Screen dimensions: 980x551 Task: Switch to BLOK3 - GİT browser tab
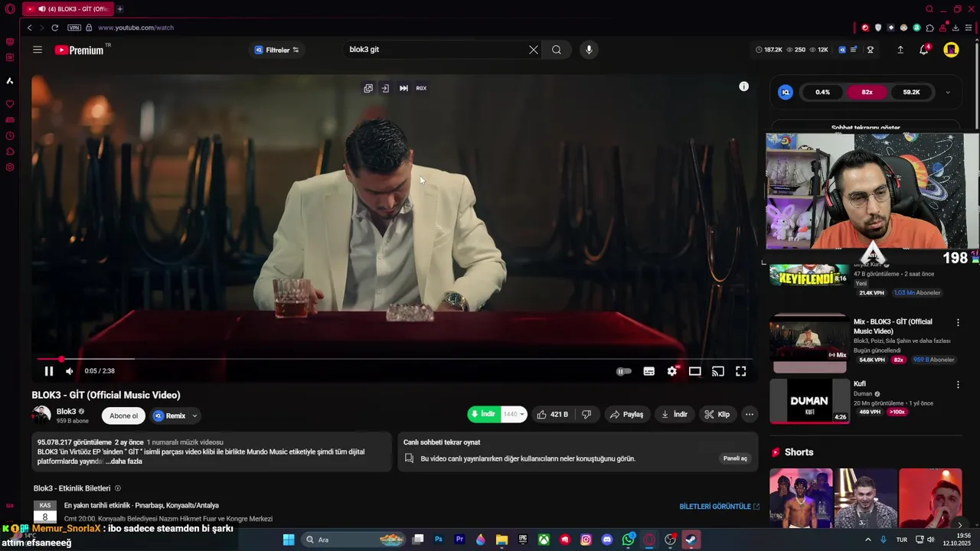(x=67, y=9)
